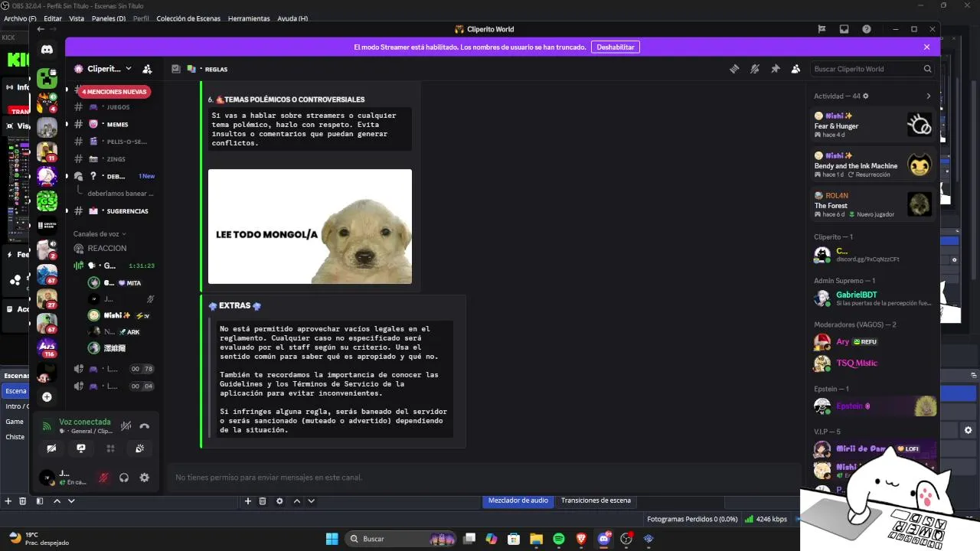Open The Forest activity card
This screenshot has width=980, height=551.
(874, 204)
